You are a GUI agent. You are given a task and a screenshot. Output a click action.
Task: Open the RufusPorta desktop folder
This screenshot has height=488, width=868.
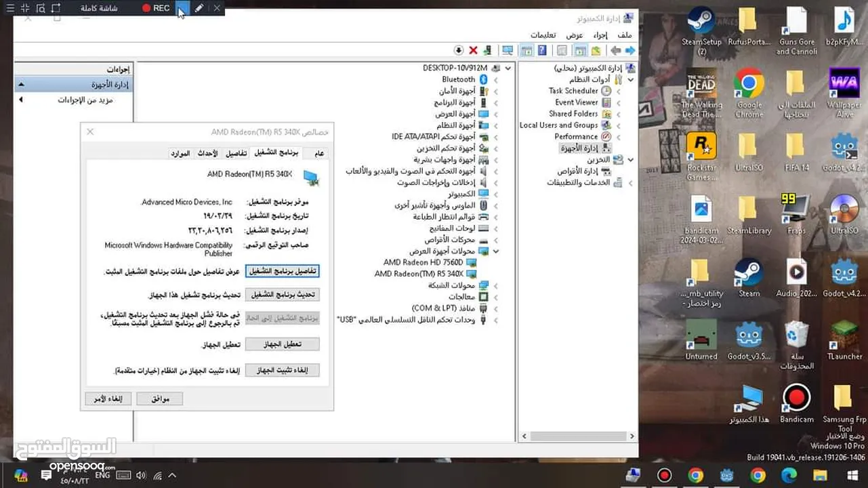749,26
